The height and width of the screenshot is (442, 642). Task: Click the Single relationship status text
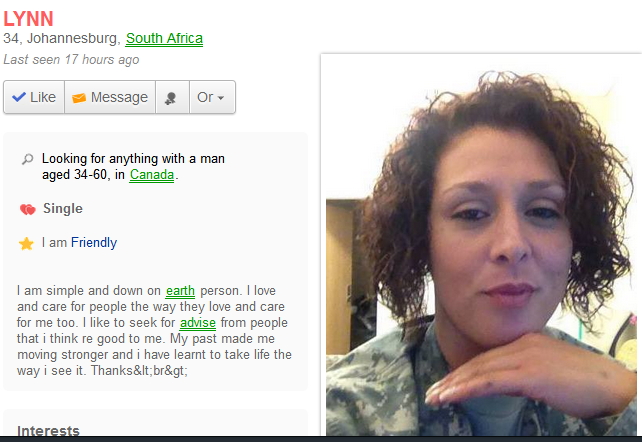63,209
